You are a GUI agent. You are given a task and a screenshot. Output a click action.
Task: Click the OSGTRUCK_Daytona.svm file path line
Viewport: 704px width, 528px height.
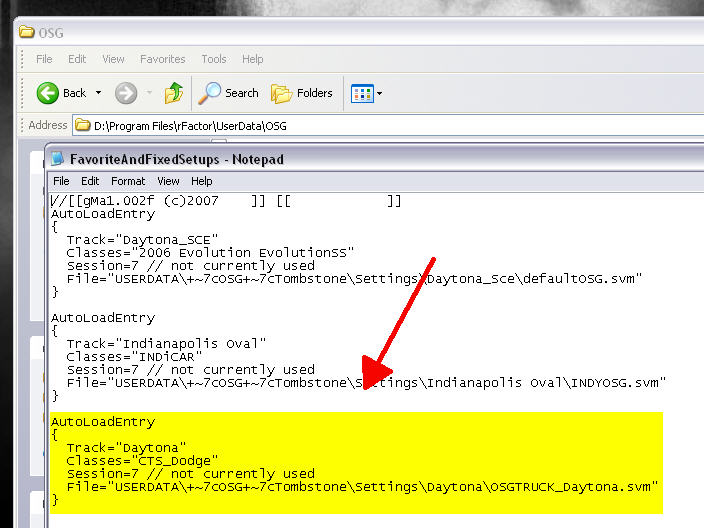pos(363,487)
